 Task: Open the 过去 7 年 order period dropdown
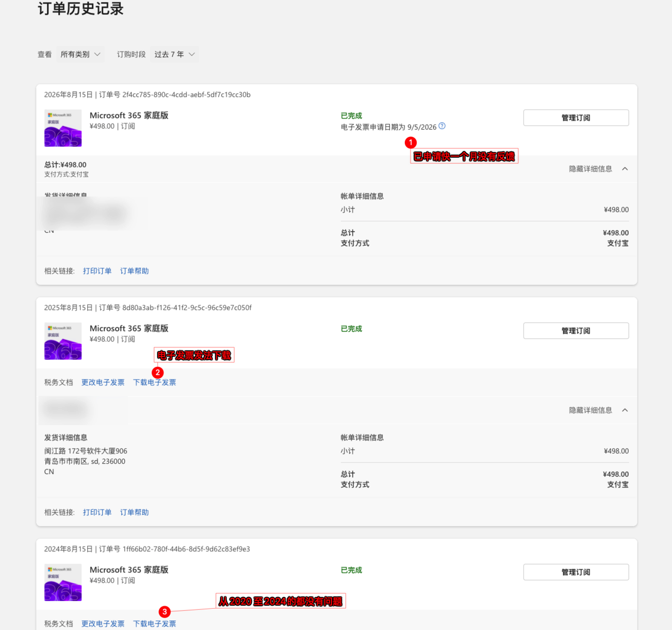tap(175, 54)
